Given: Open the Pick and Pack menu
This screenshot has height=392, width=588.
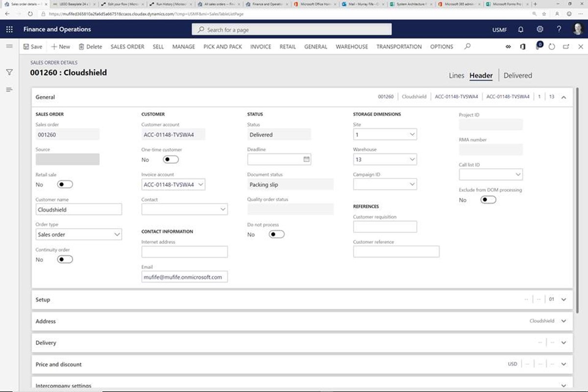Looking at the screenshot, I should (x=222, y=47).
